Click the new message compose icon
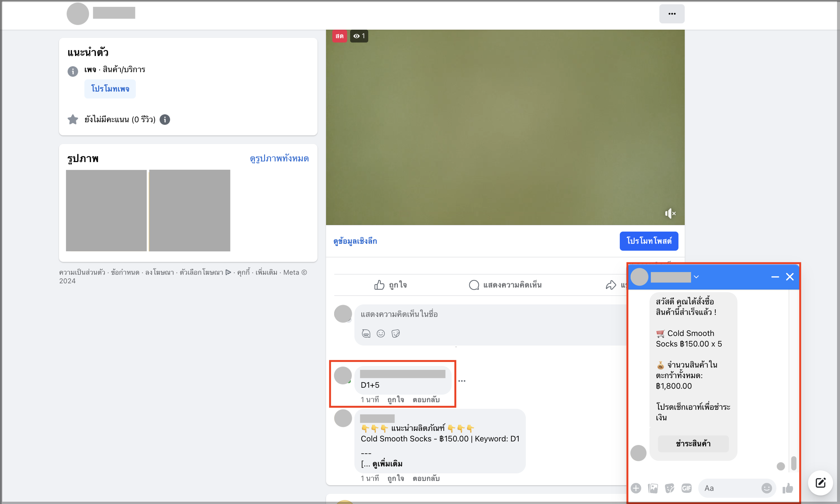The width and height of the screenshot is (840, 504). point(820,483)
